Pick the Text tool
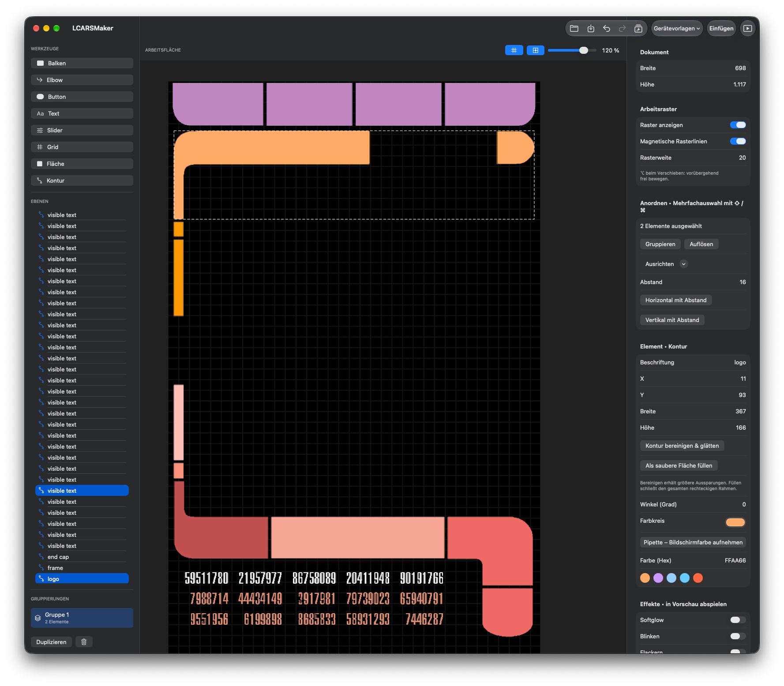The image size is (784, 686). (x=82, y=113)
